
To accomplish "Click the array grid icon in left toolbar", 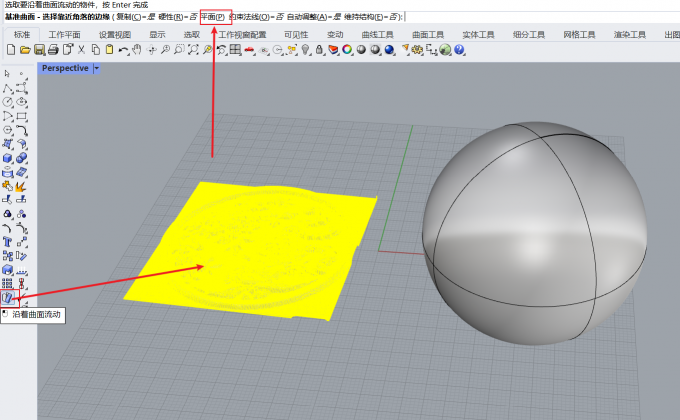I will tap(7, 283).
